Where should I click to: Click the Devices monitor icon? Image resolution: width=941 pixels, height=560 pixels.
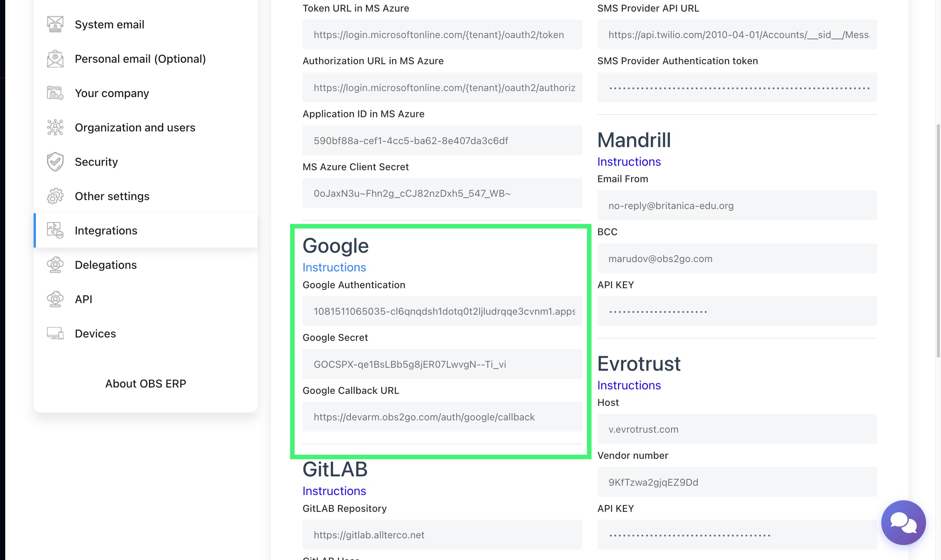[x=55, y=334]
